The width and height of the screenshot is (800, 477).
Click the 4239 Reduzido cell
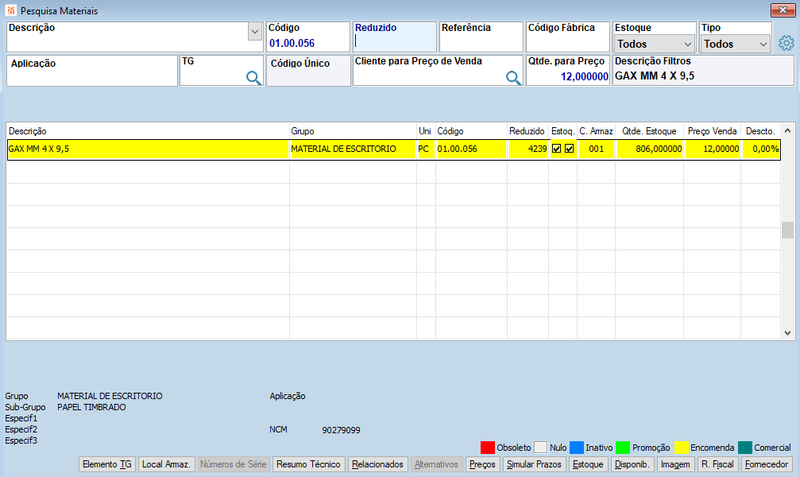point(528,149)
